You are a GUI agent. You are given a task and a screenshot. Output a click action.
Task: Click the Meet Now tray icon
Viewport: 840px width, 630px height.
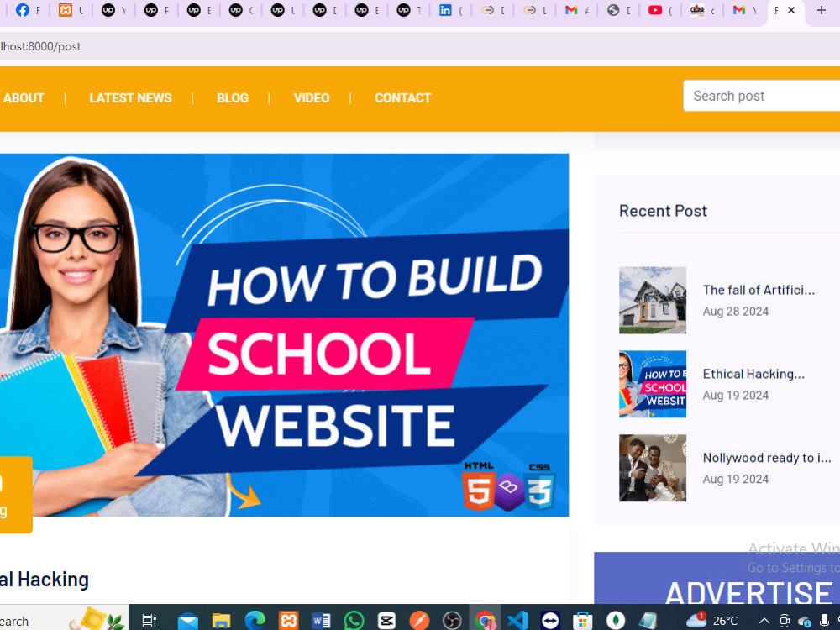point(785,621)
